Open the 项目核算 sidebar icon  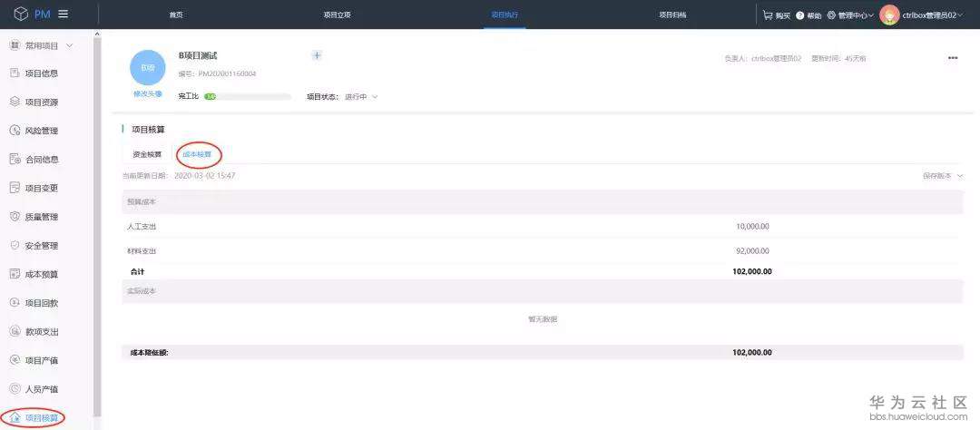pos(15,417)
